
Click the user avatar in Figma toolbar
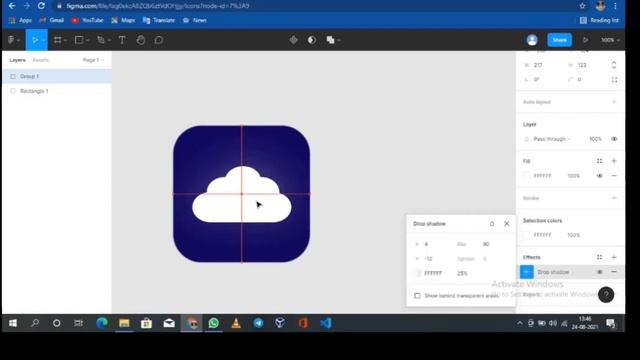(532, 40)
